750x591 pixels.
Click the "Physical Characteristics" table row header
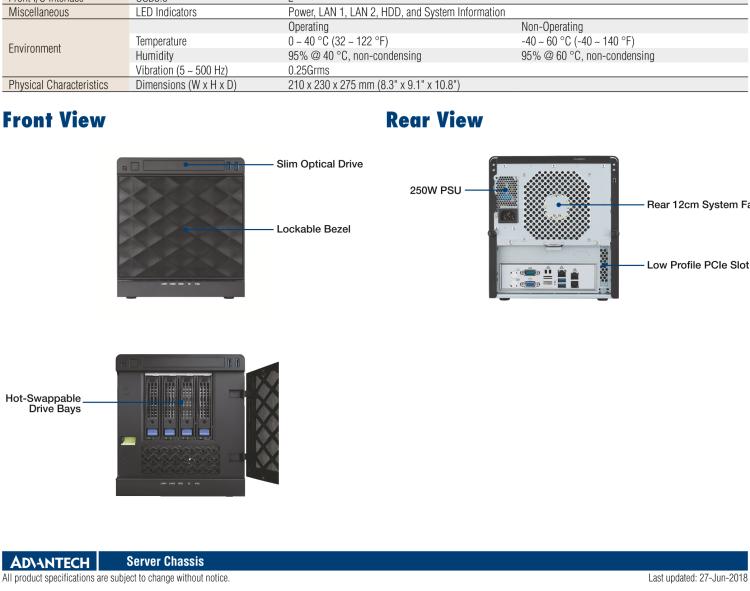(x=64, y=85)
